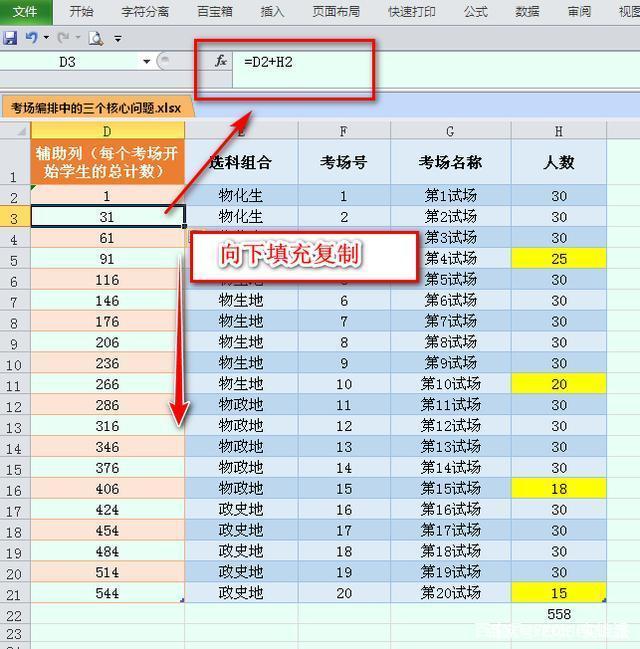The image size is (640, 649).
Task: Select cell with value 424 in column D
Action: click(108, 510)
